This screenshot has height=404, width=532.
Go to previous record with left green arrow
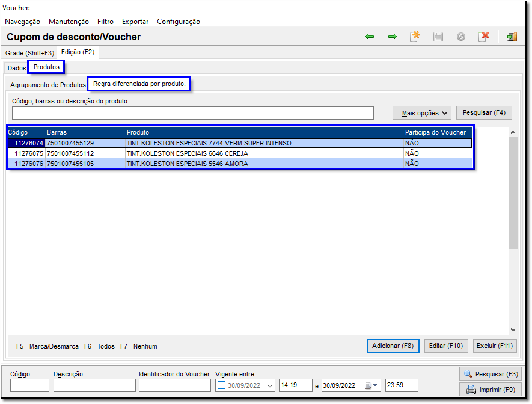pos(370,37)
